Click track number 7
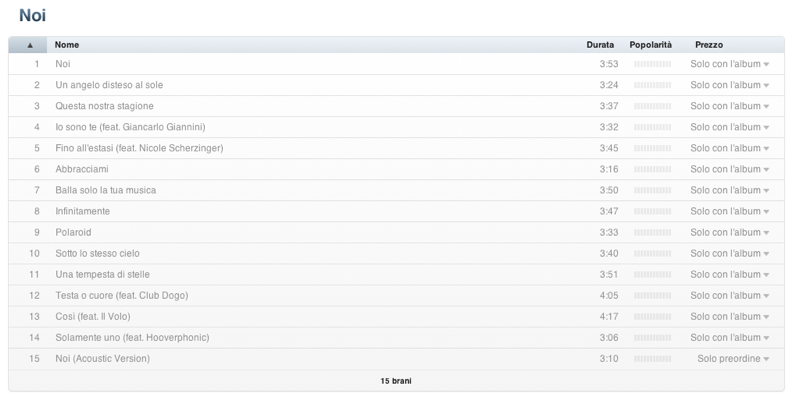Screen dimensions: 800x404 (37, 190)
